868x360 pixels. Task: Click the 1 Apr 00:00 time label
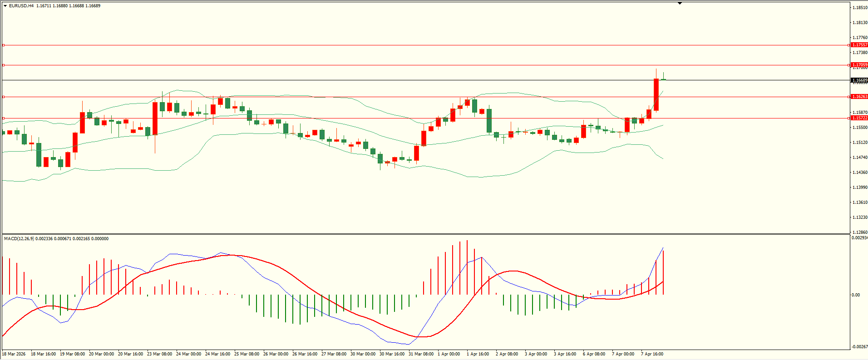(449, 354)
